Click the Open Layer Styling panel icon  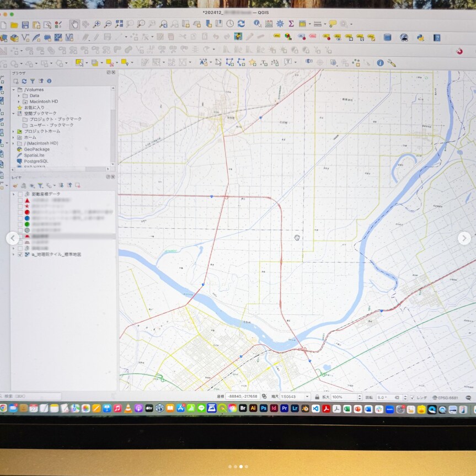click(x=15, y=185)
